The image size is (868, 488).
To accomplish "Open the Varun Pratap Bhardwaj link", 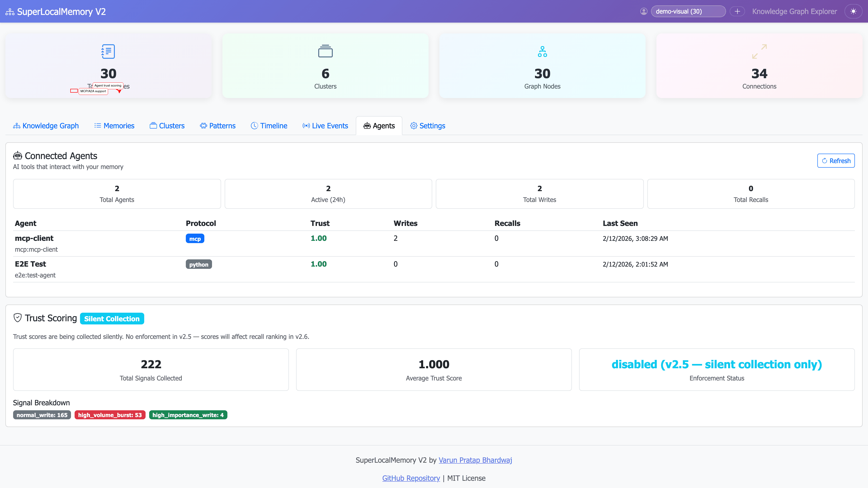I will click(x=475, y=460).
